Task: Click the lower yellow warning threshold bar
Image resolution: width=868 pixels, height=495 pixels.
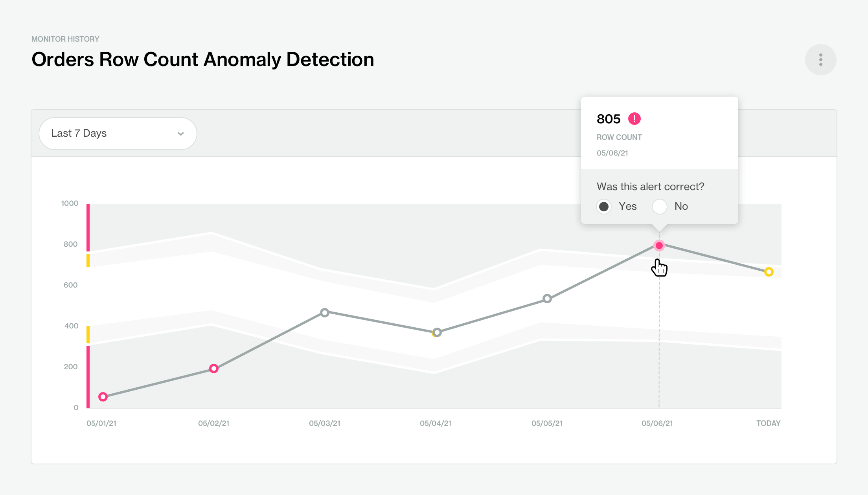Action: 88,335
